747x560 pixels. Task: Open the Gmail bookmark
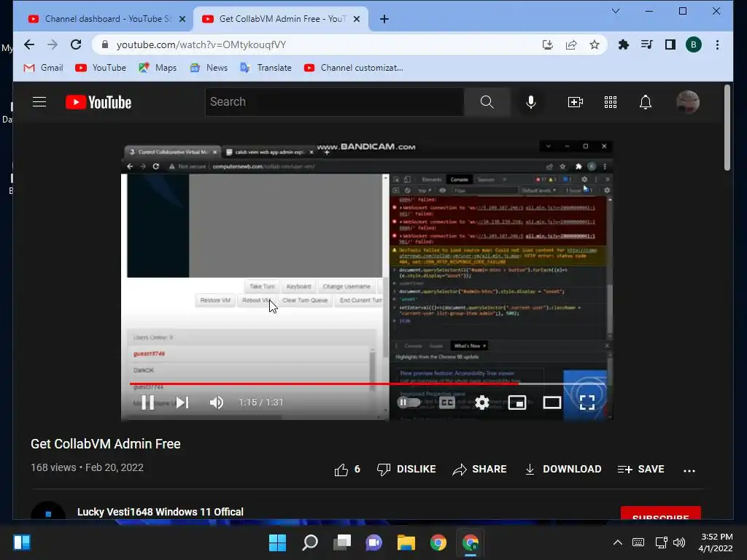coord(43,68)
